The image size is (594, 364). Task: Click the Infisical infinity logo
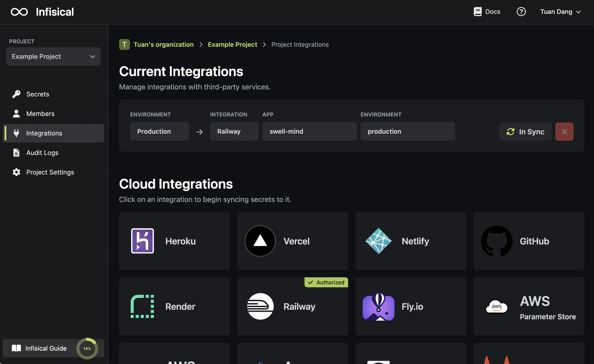pyautogui.click(x=19, y=12)
